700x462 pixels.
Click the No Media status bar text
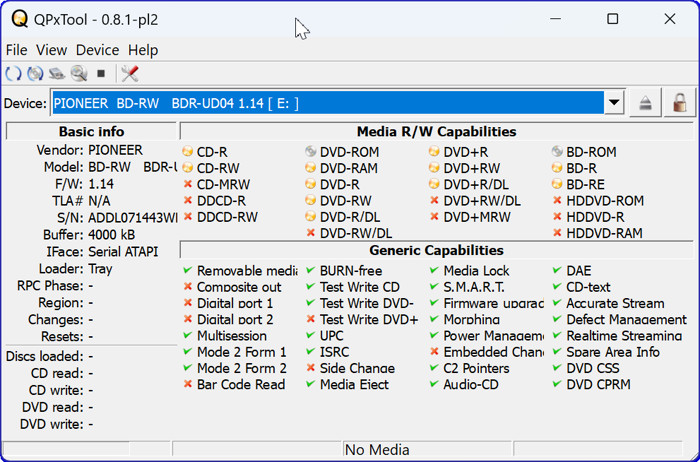377,450
